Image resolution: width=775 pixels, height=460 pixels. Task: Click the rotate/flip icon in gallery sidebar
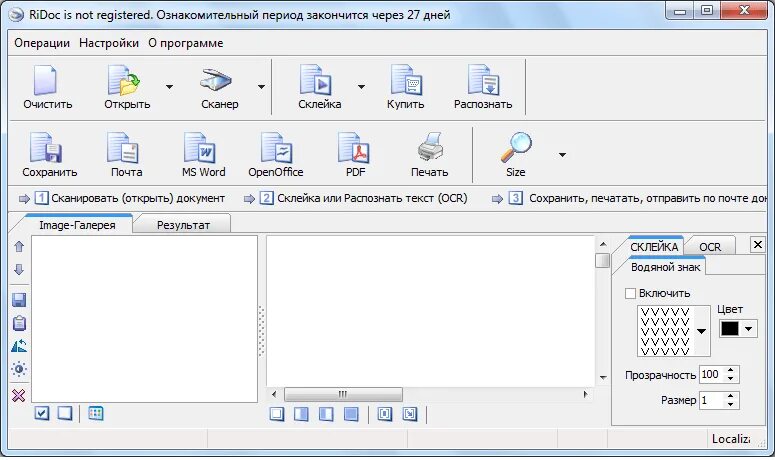click(x=19, y=346)
